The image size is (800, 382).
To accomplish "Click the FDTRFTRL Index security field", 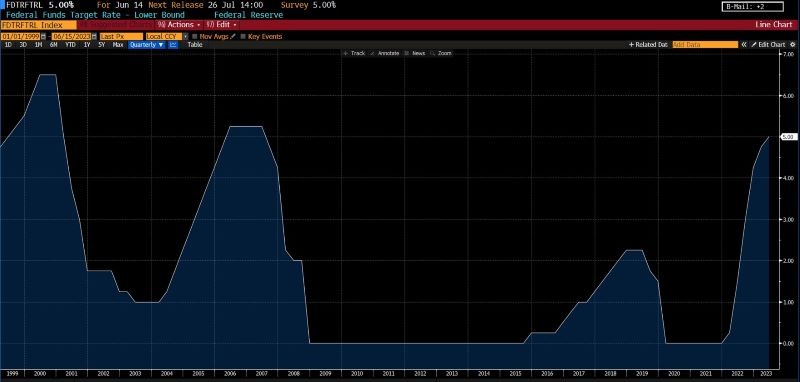I will pyautogui.click(x=39, y=24).
